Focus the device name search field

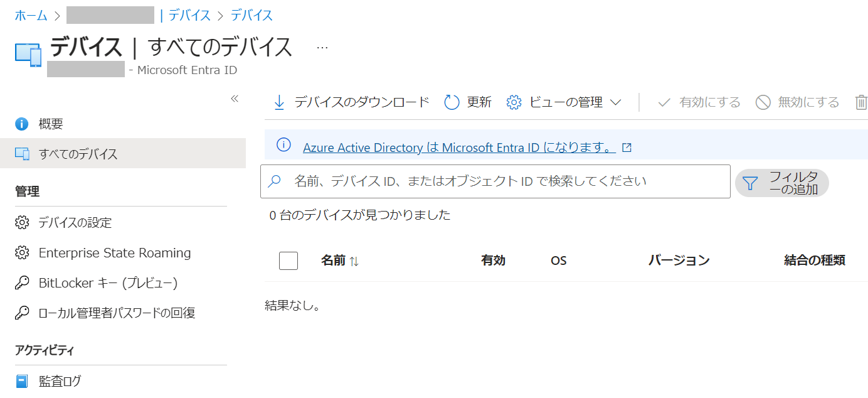[495, 181]
